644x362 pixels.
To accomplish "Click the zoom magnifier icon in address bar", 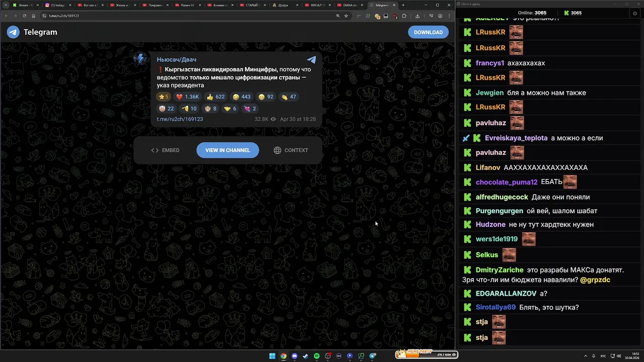I will pos(338,16).
